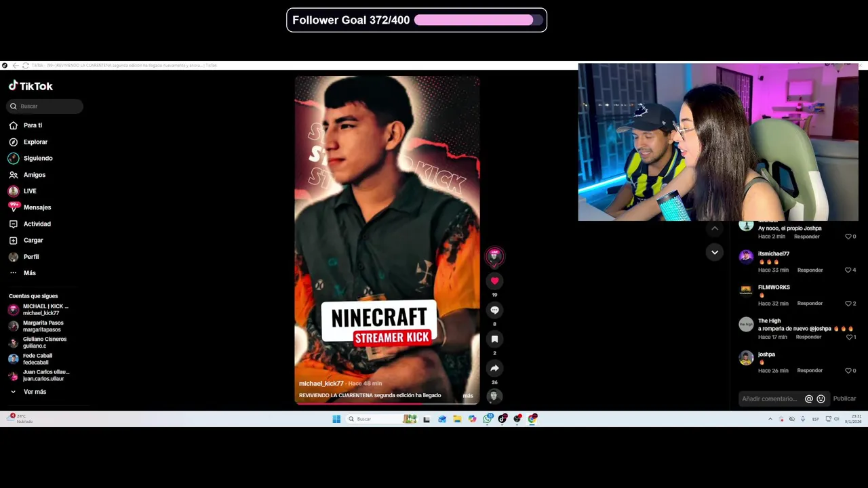Open Chrome from taskbar

tap(532, 419)
